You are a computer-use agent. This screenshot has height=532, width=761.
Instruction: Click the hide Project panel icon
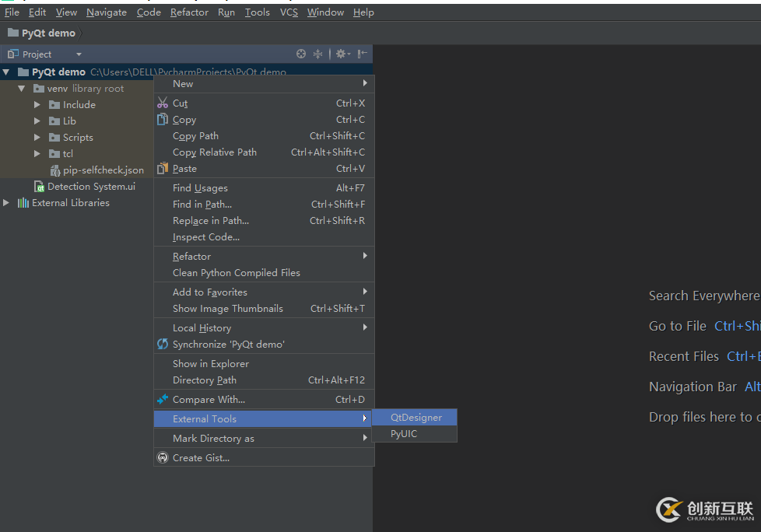(362, 54)
